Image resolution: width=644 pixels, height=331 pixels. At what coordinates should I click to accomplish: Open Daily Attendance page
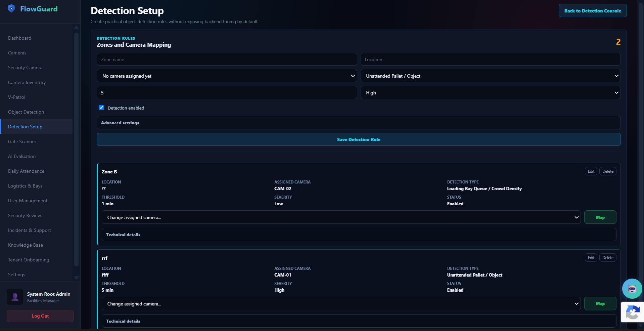coord(36,171)
